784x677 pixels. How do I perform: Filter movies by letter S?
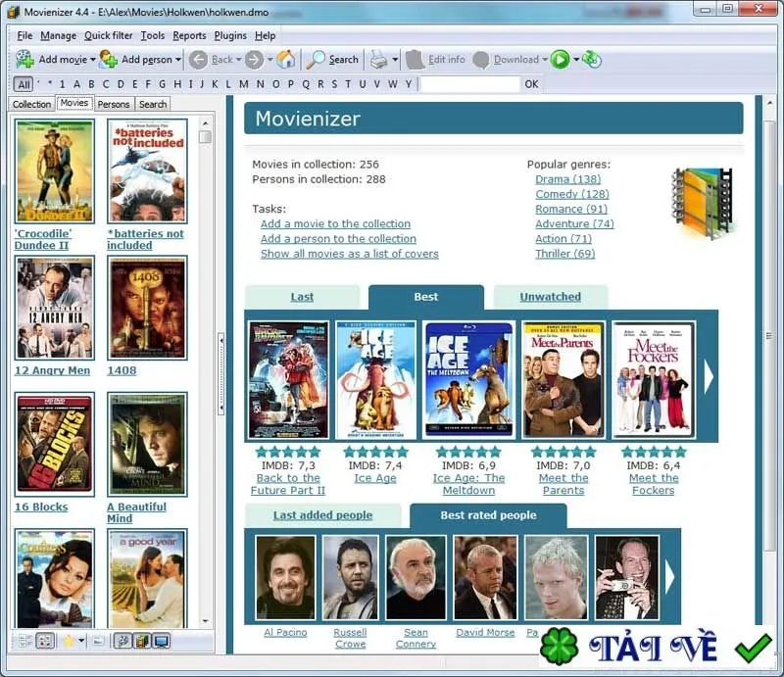(x=334, y=84)
